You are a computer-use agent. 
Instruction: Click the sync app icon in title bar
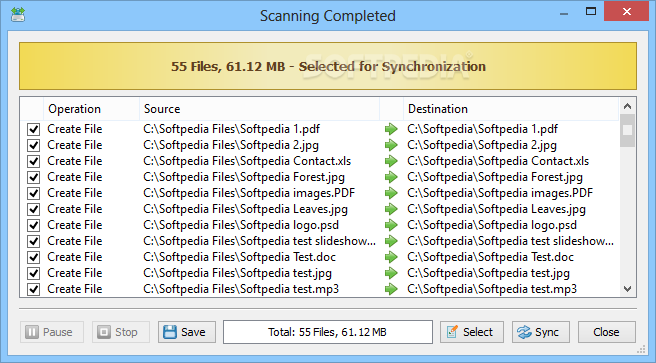coord(18,15)
